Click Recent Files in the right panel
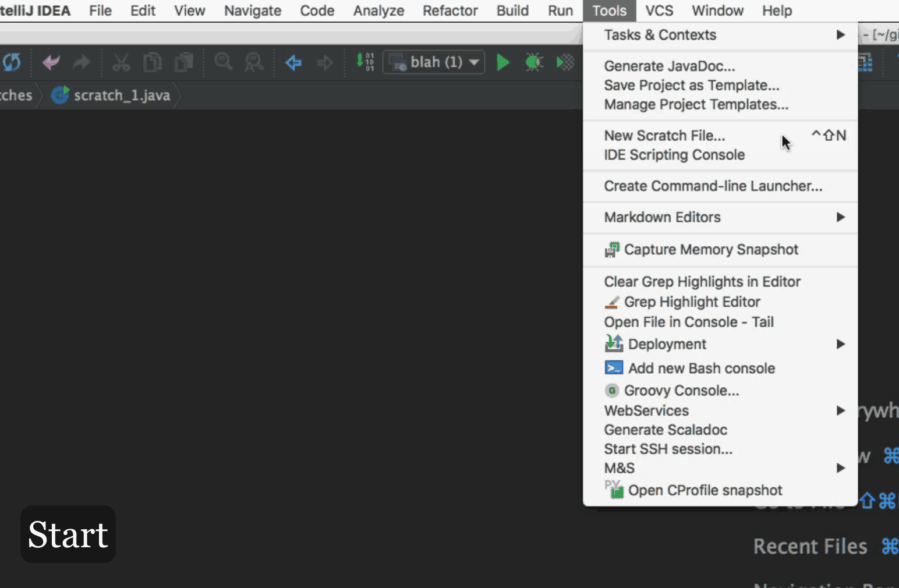The height and width of the screenshot is (588, 899). coord(810,546)
